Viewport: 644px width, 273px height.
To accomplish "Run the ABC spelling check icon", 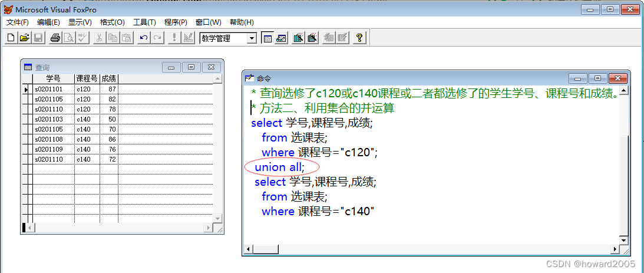I will click(82, 38).
